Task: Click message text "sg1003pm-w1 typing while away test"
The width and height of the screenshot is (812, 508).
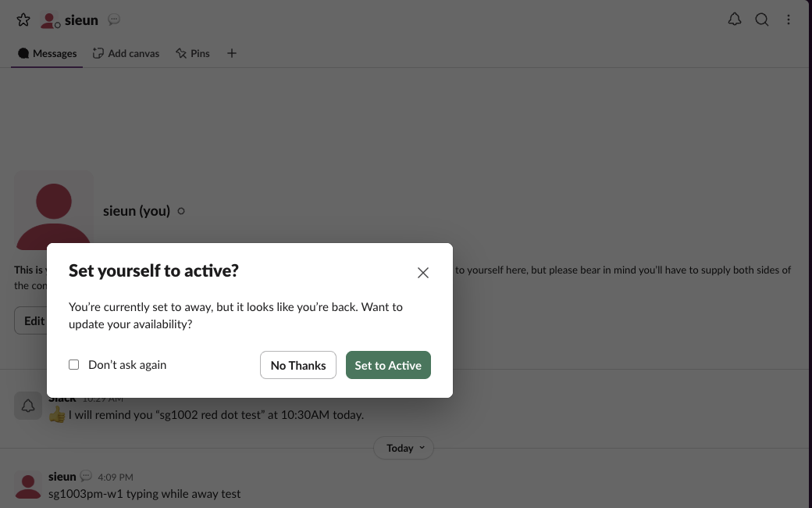Action: (144, 493)
